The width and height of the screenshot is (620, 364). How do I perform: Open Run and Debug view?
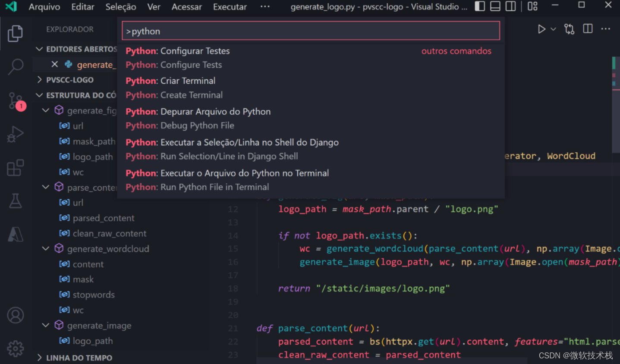(15, 134)
